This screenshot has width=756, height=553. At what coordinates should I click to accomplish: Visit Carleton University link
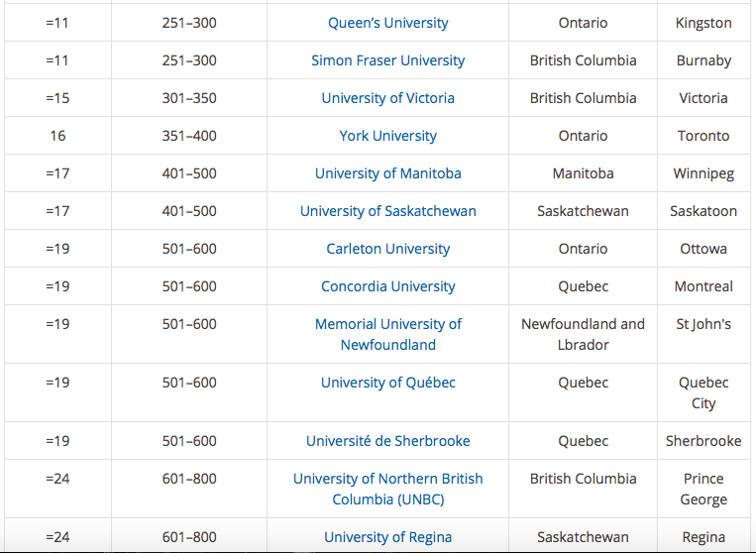(x=387, y=249)
